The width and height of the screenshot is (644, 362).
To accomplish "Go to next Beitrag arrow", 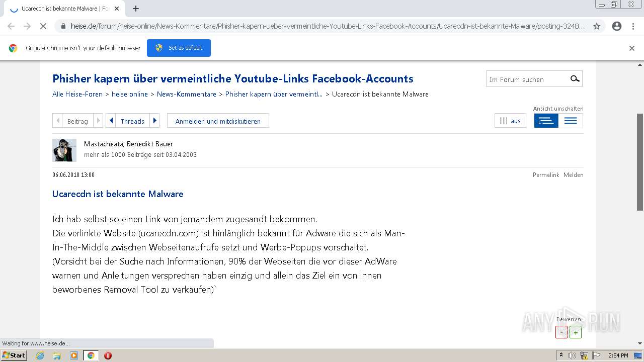I will pos(98,121).
